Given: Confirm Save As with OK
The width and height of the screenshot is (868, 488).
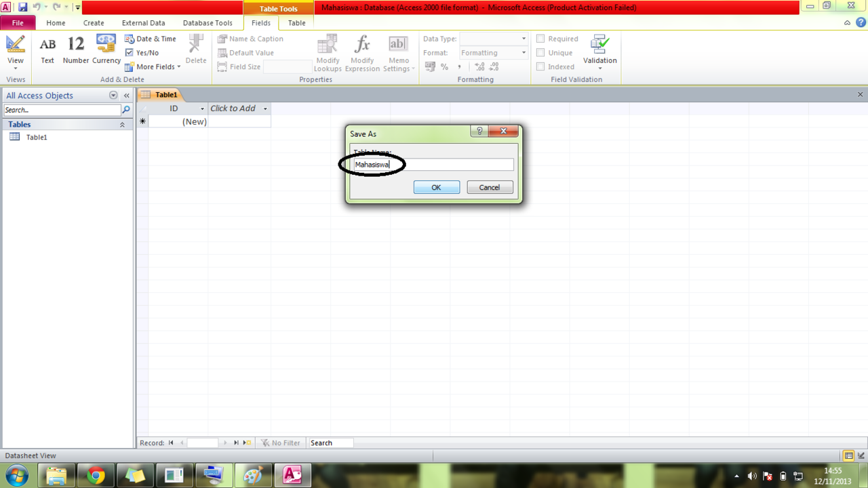Looking at the screenshot, I should [436, 187].
